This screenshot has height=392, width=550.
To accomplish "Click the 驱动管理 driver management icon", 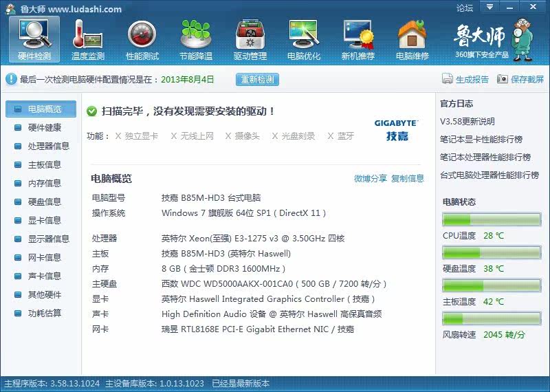I will point(250,39).
